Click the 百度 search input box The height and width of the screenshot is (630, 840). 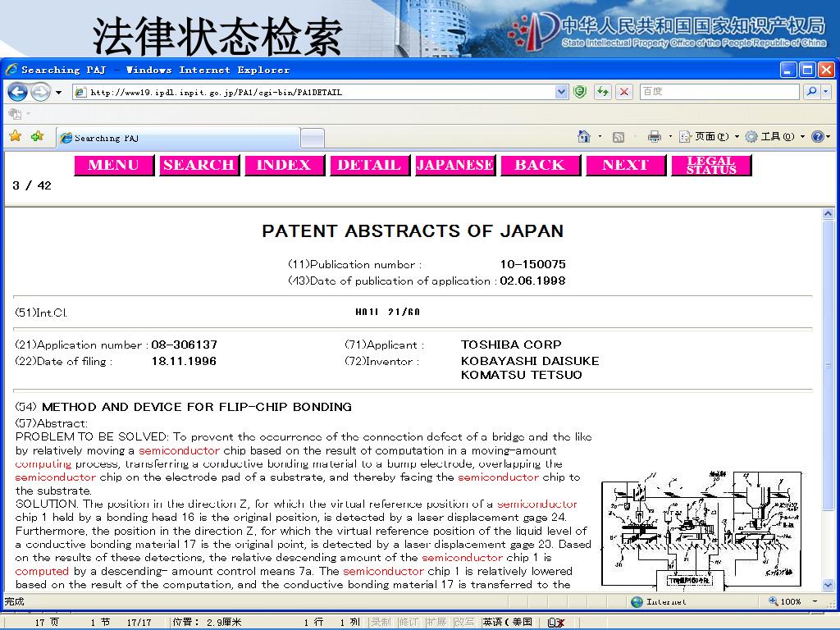pos(719,92)
